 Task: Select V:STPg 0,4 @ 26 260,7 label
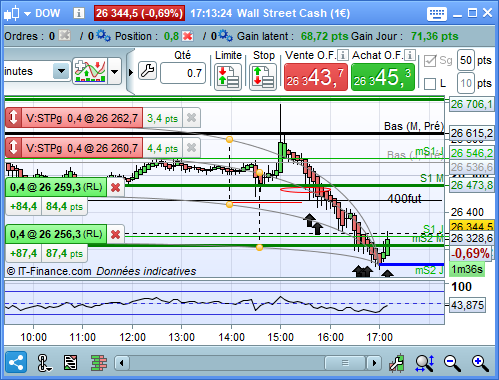click(x=82, y=148)
